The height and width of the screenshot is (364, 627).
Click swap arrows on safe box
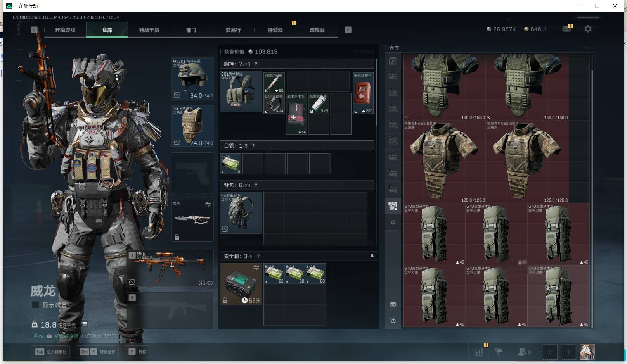click(256, 267)
